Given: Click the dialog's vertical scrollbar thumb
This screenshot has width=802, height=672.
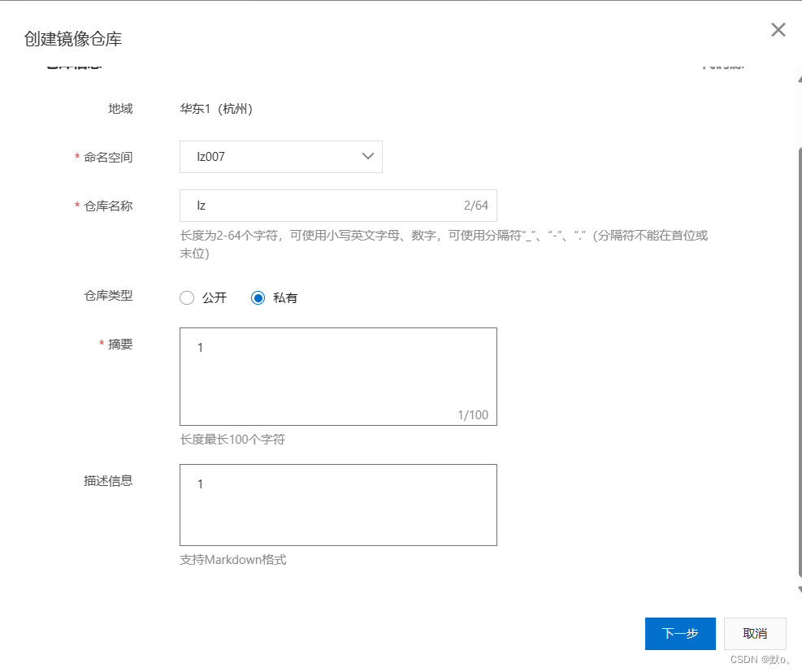Looking at the screenshot, I should pyautogui.click(x=799, y=366).
